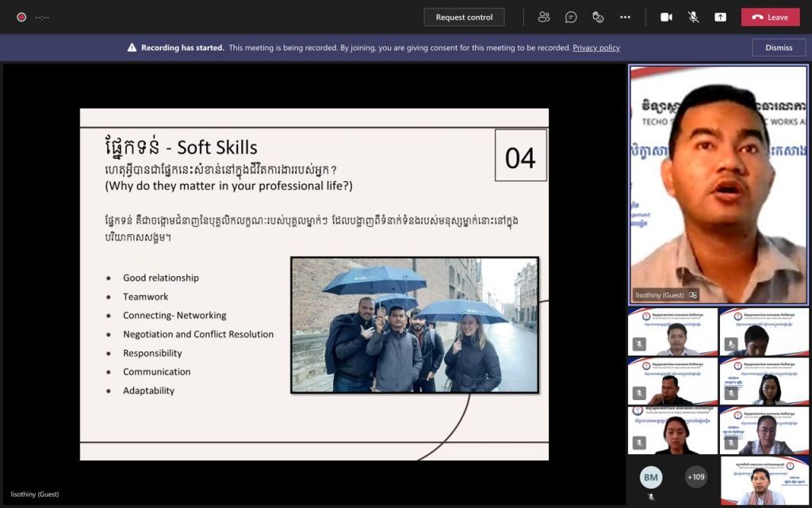Image resolution: width=812 pixels, height=508 pixels.
Task: Click the Request control button
Action: (464, 17)
